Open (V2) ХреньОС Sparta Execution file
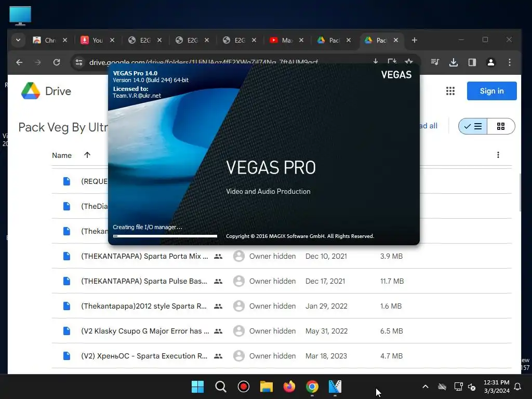The width and height of the screenshot is (532, 399). [144, 356]
